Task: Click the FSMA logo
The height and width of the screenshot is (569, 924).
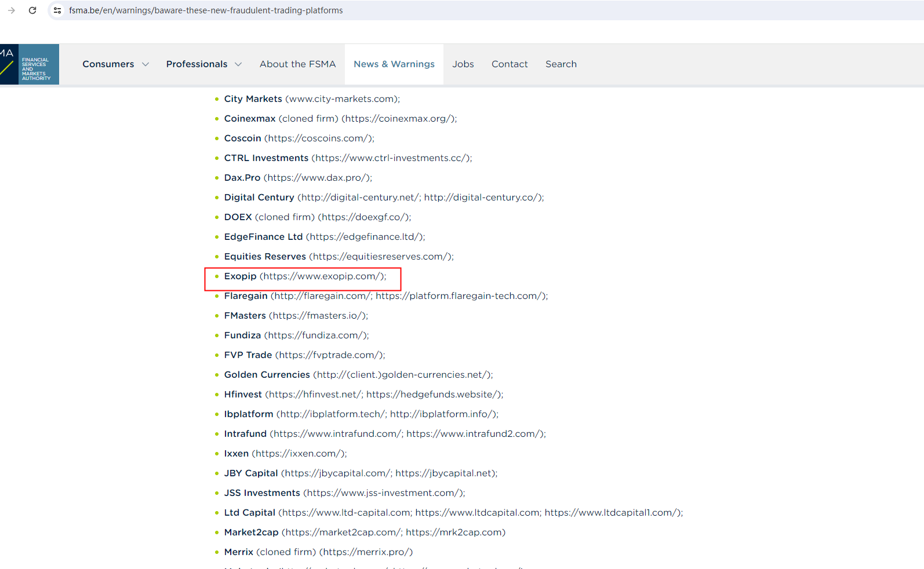Action: click(x=30, y=64)
